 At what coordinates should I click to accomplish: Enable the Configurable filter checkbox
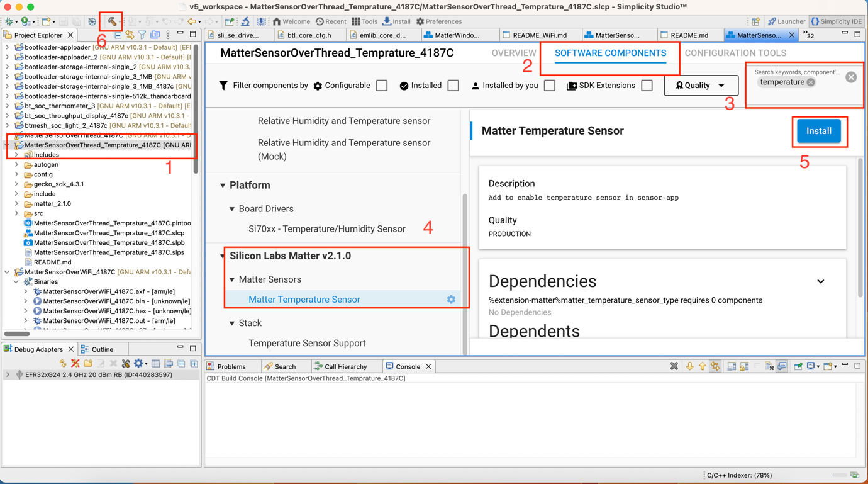coord(382,86)
